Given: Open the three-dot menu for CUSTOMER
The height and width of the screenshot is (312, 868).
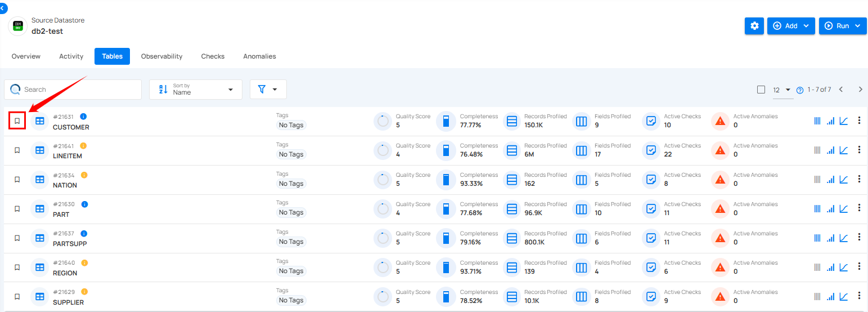Looking at the screenshot, I should tap(859, 121).
